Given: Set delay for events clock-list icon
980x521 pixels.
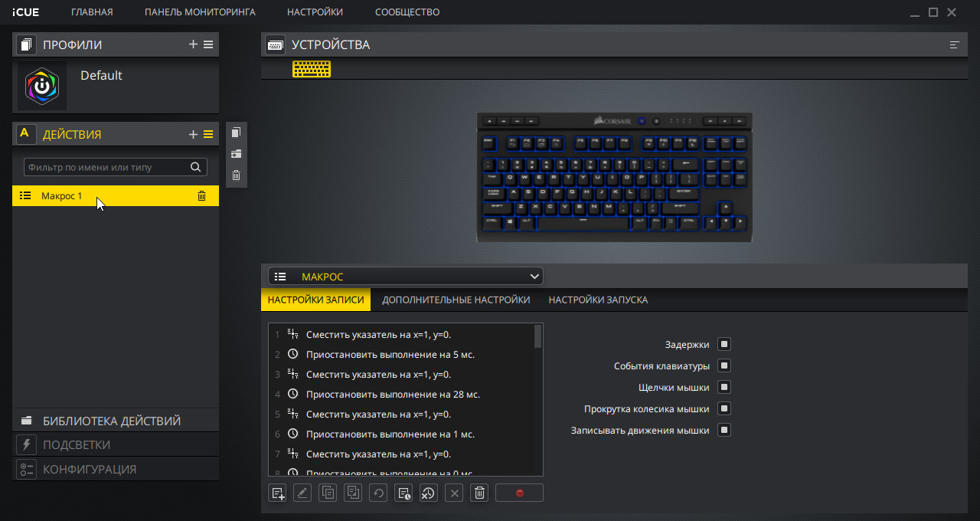Looking at the screenshot, I should pos(403,493).
